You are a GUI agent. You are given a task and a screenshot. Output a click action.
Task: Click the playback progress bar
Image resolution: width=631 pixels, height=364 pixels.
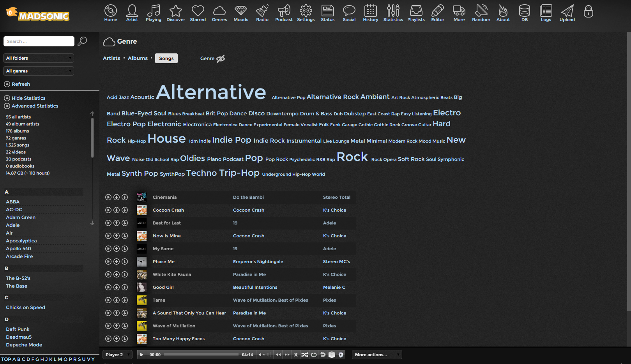tap(201, 355)
